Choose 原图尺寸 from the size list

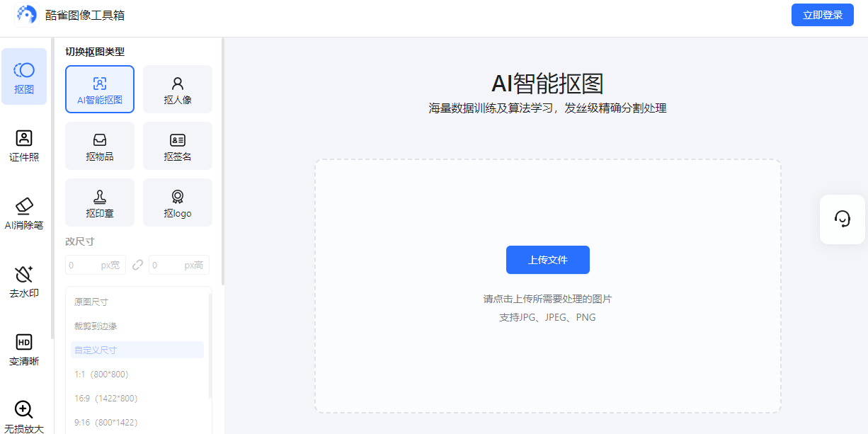[91, 301]
